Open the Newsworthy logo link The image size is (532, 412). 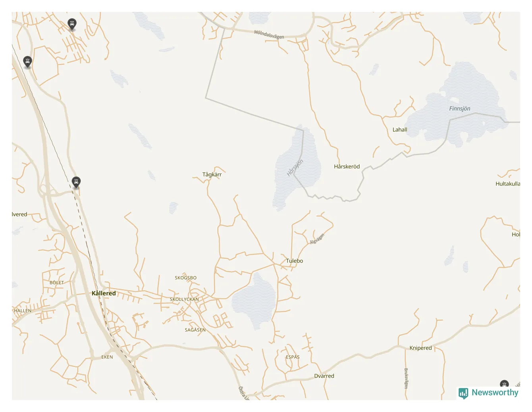pyautogui.click(x=488, y=393)
